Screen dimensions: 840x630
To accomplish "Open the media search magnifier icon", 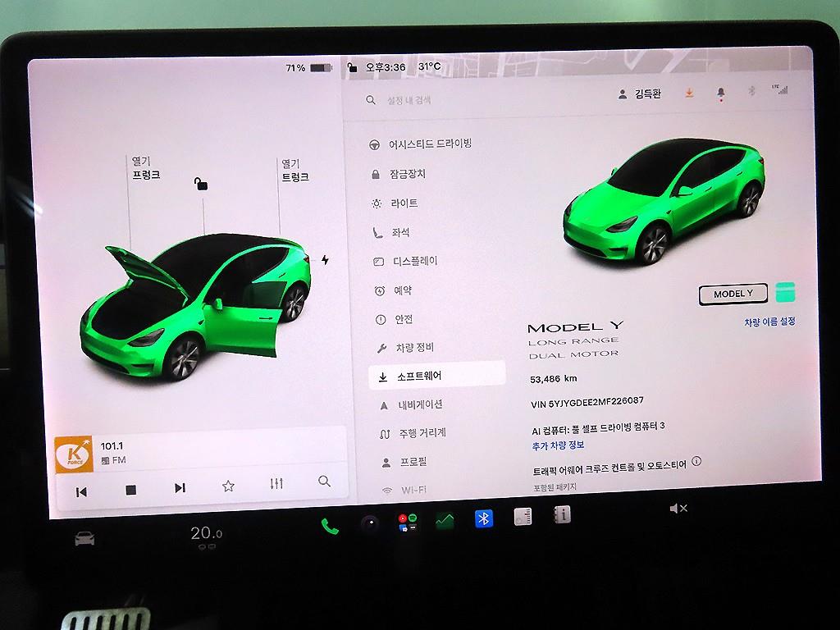I will [324, 481].
